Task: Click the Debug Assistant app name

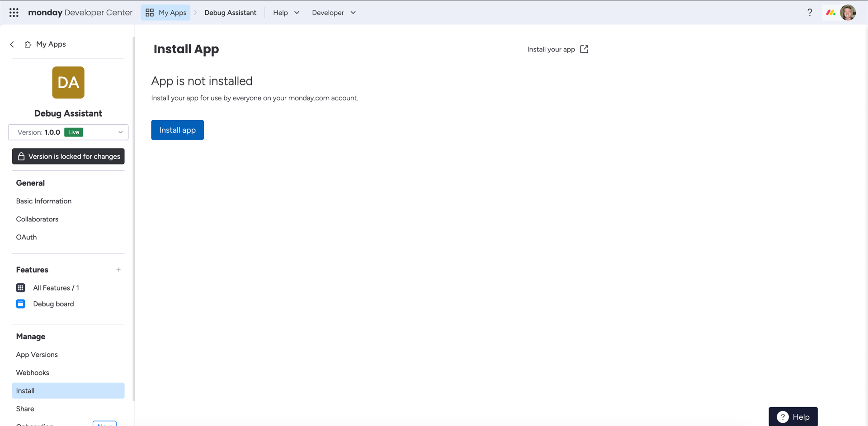Action: click(x=68, y=113)
